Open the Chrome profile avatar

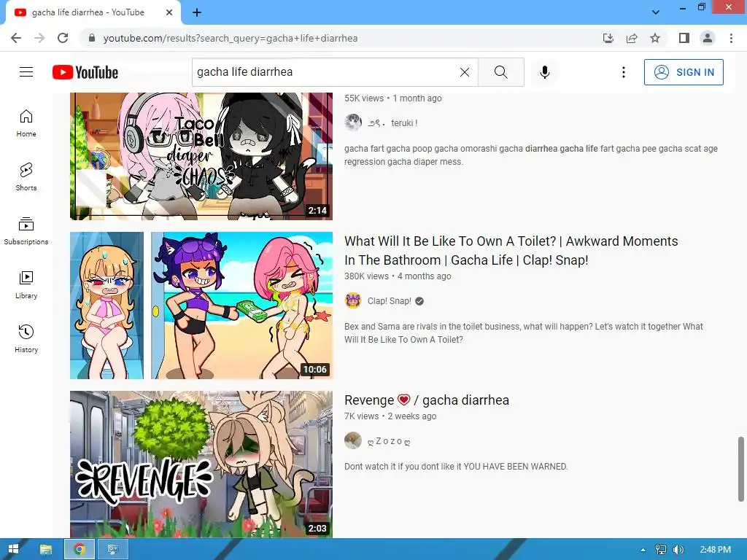(708, 38)
